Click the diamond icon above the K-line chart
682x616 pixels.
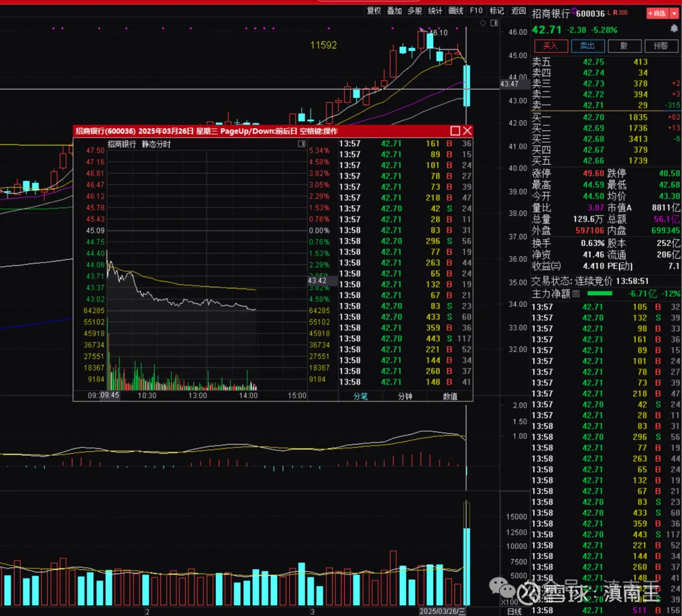[483, 23]
